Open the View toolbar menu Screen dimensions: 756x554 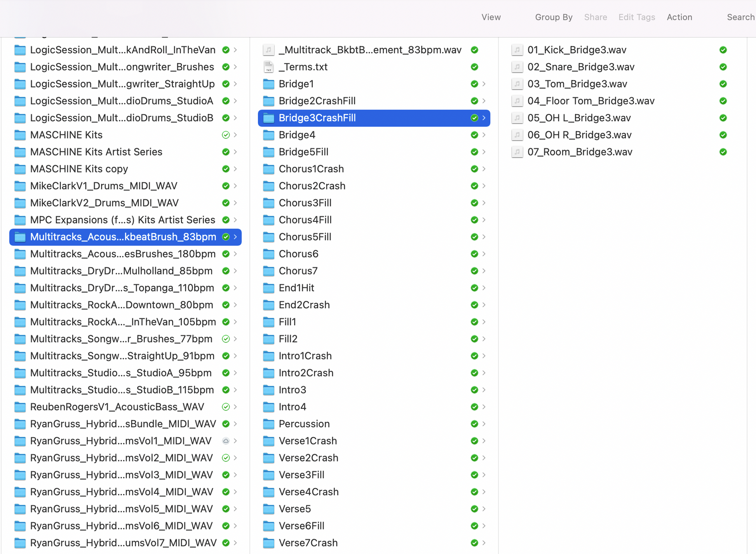pos(491,17)
